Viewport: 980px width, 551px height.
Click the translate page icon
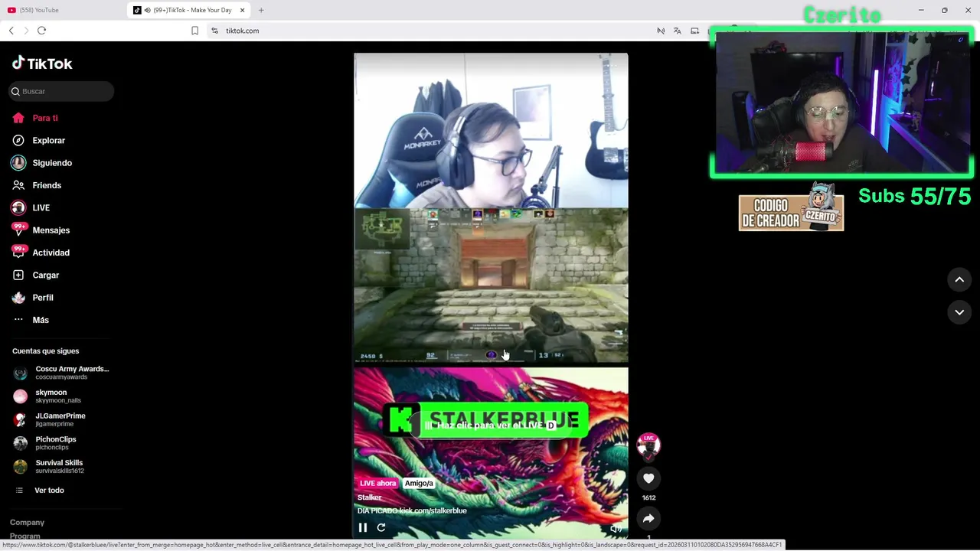[677, 31]
